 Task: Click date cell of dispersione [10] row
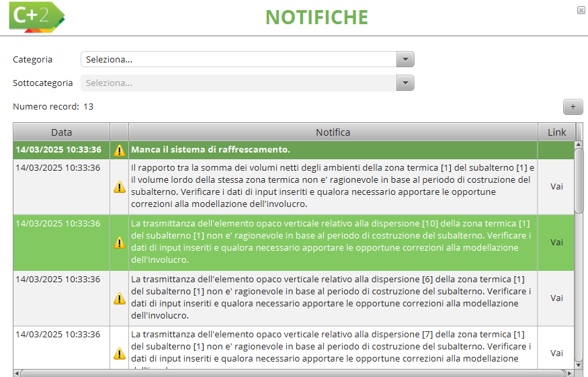[62, 243]
